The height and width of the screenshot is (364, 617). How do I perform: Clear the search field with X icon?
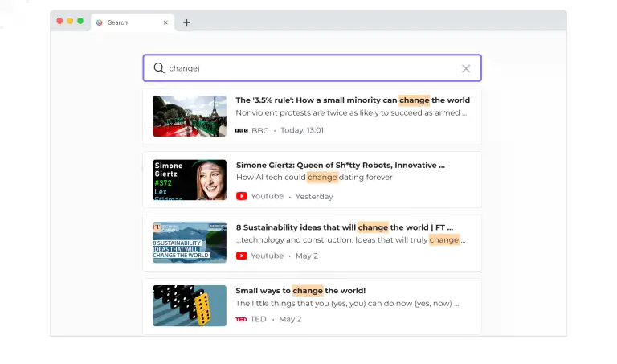tap(466, 68)
